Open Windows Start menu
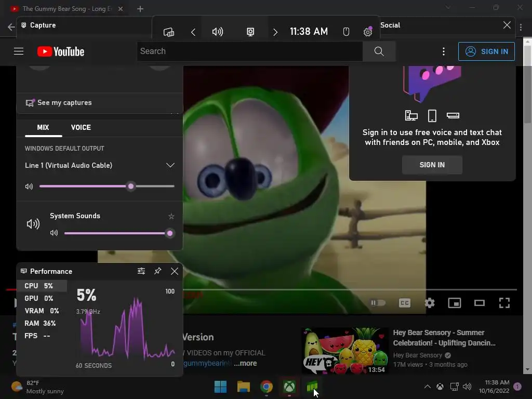The height and width of the screenshot is (399, 532). click(x=220, y=387)
